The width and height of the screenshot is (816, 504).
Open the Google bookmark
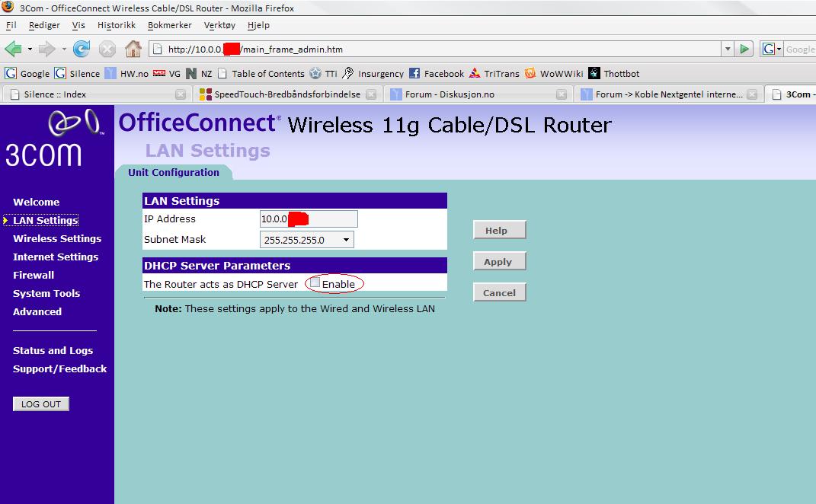pyautogui.click(x=27, y=73)
